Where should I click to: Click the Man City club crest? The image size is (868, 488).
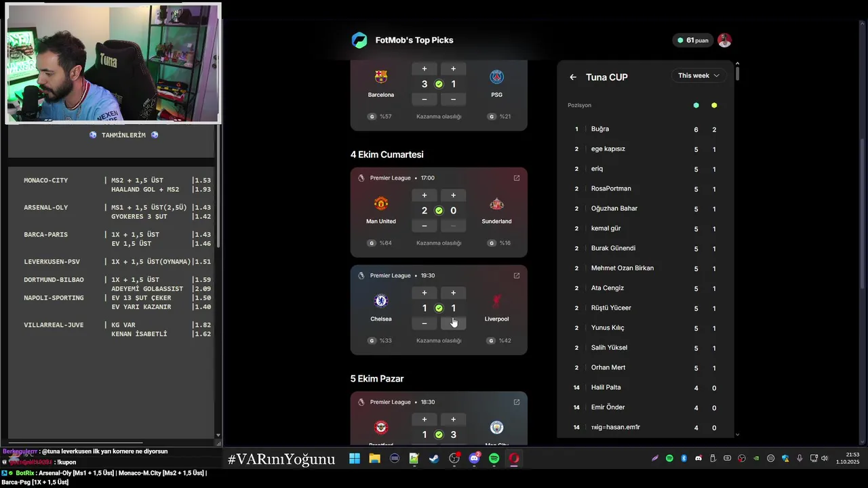click(x=496, y=428)
